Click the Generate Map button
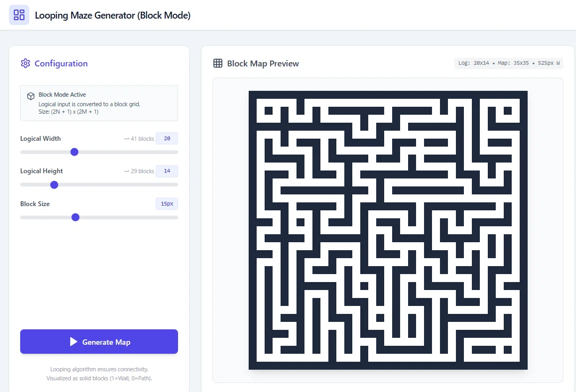The image size is (576, 392). [x=99, y=342]
